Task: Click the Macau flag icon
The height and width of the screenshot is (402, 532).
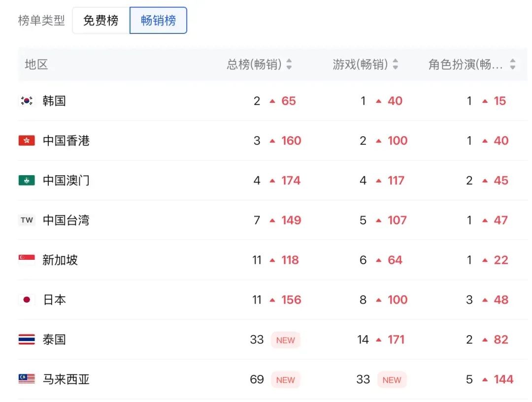Action: pyautogui.click(x=27, y=181)
